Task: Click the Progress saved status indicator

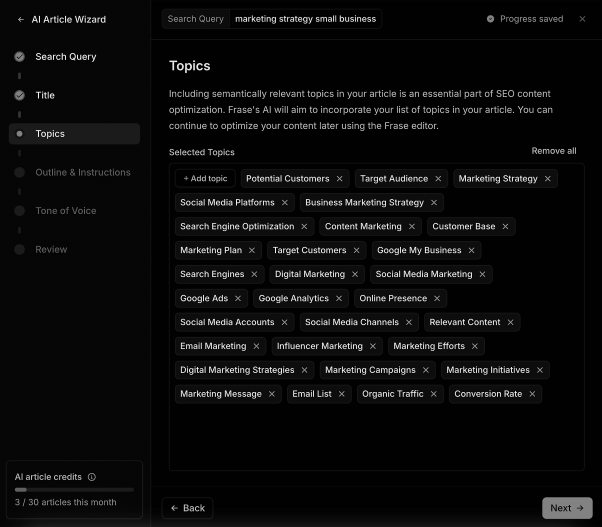Action: (525, 19)
